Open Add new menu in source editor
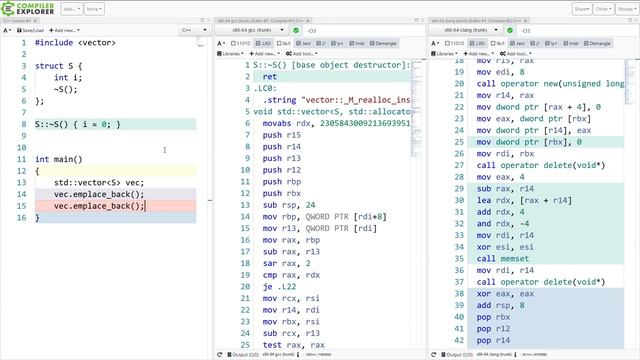Image resolution: width=640 pixels, height=360 pixels. point(64,30)
